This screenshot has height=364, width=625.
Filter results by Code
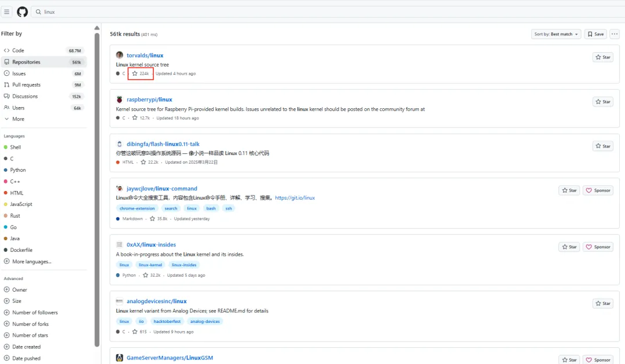[x=44, y=50]
